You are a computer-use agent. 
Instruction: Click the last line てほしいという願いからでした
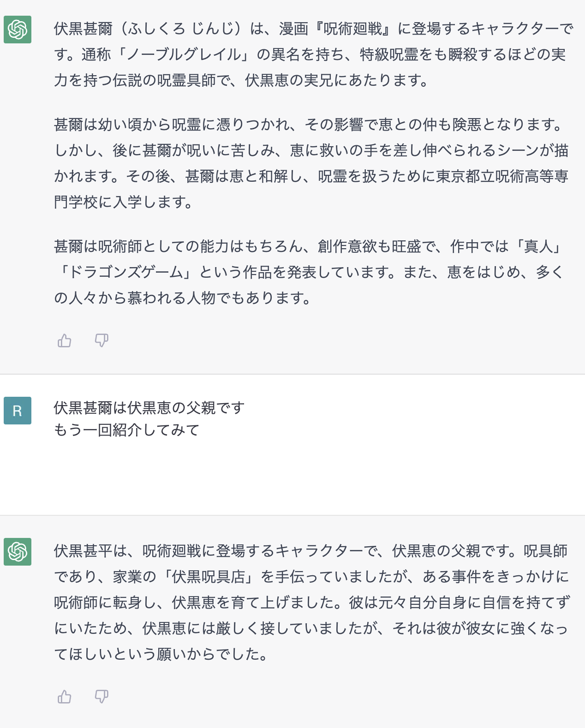(x=161, y=654)
